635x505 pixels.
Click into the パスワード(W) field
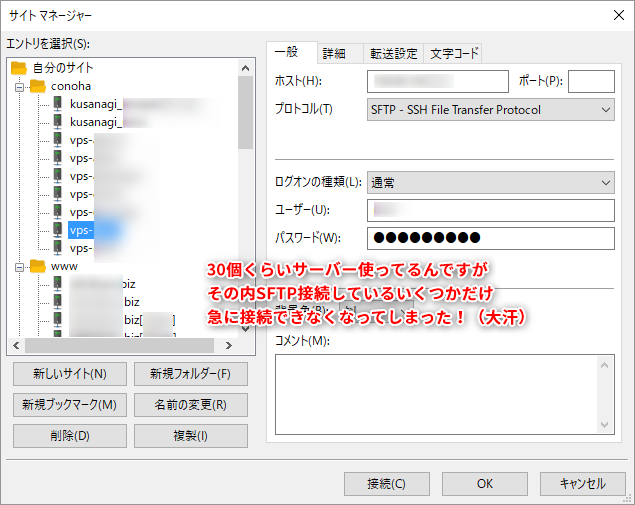coord(490,238)
